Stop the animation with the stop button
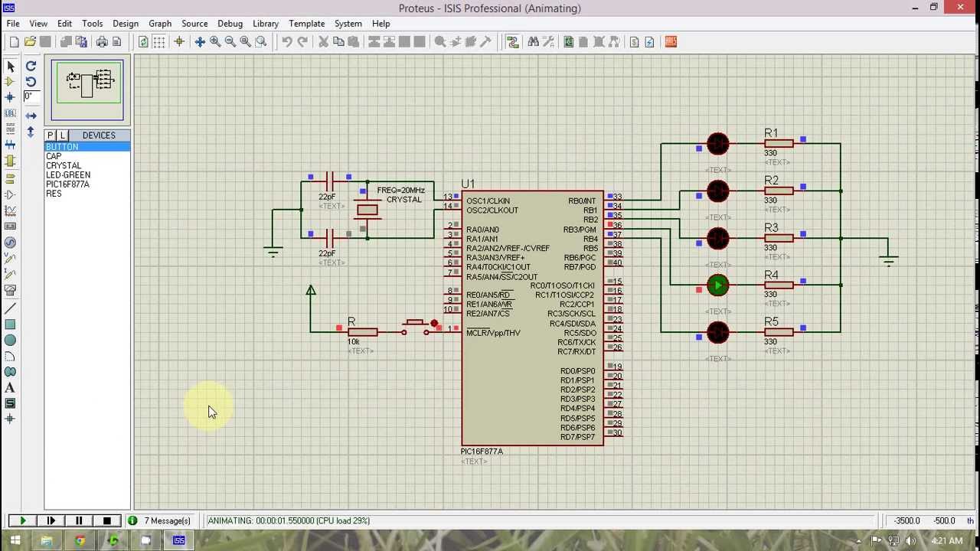 [107, 520]
